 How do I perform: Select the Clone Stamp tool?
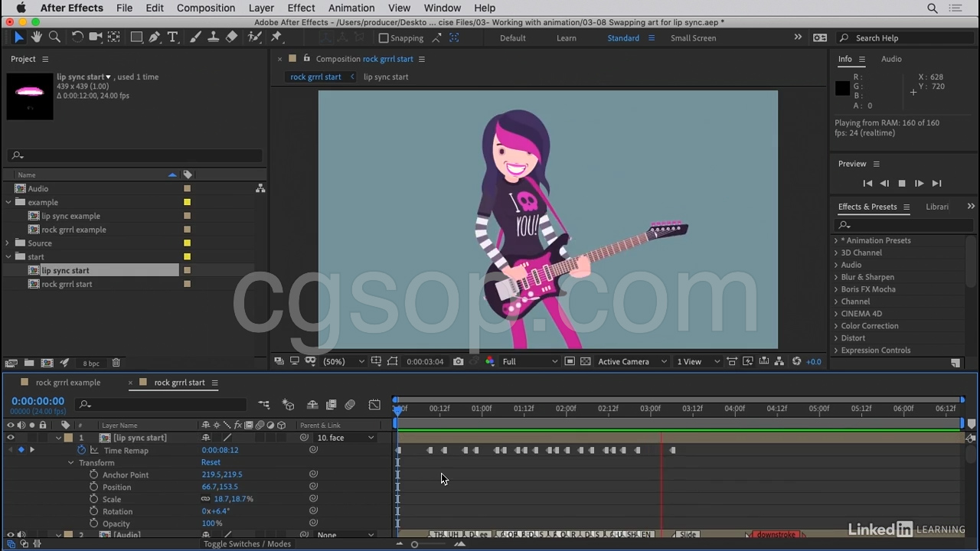point(214,37)
